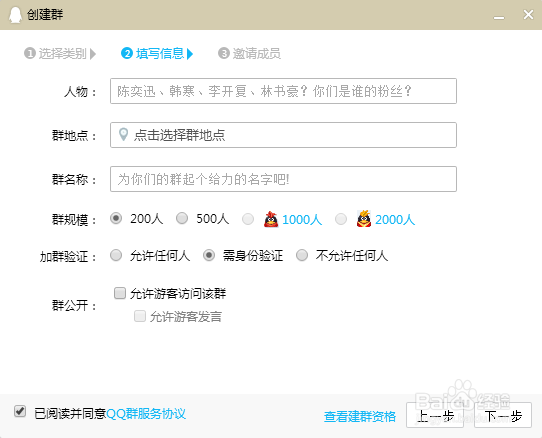Choose the 1000人 group size radio button
Image resolution: width=542 pixels, height=438 pixels.
(x=248, y=219)
